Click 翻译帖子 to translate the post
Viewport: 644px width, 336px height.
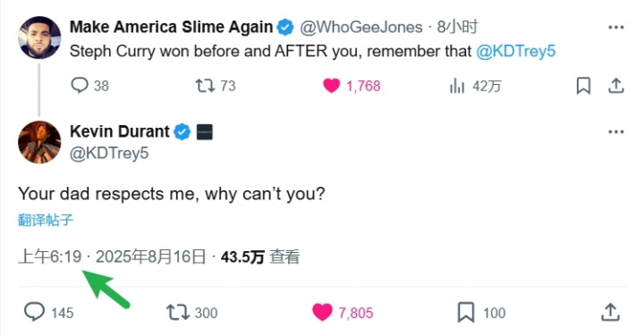click(x=46, y=220)
